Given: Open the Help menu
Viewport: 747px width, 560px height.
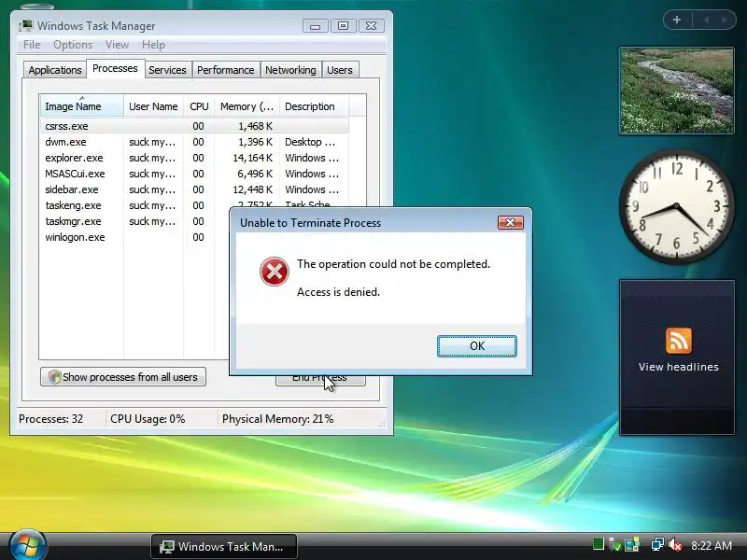Looking at the screenshot, I should tap(153, 45).
